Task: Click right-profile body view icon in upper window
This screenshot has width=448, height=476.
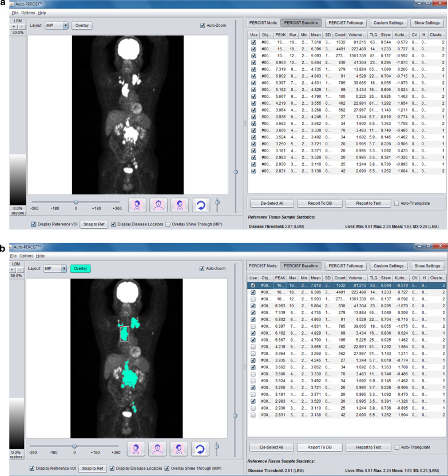Action: click(x=180, y=204)
